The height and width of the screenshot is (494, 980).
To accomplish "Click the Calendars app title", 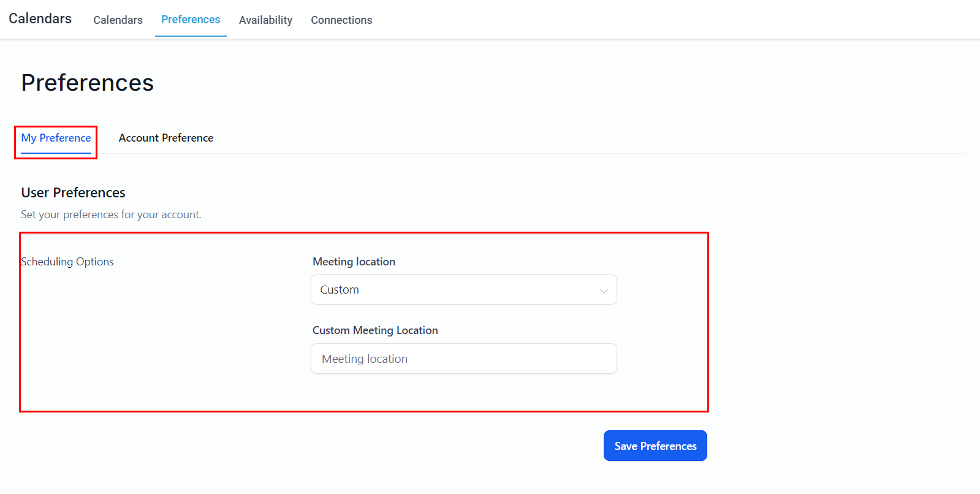I will (40, 19).
